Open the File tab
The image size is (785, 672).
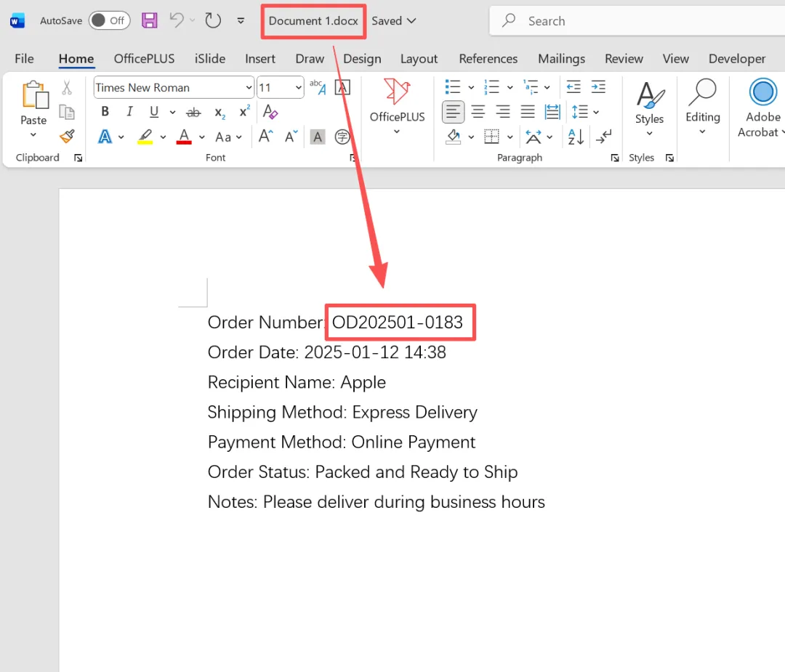(24, 59)
